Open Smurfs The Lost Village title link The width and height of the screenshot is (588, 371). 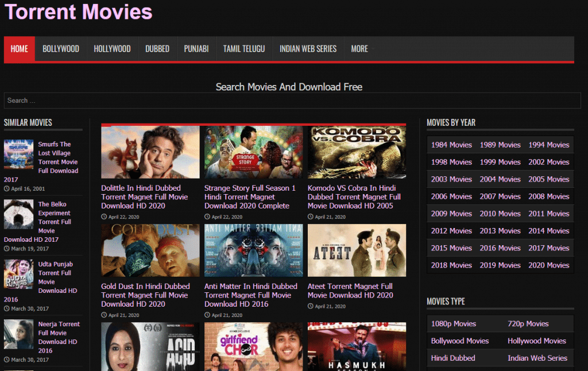click(58, 157)
